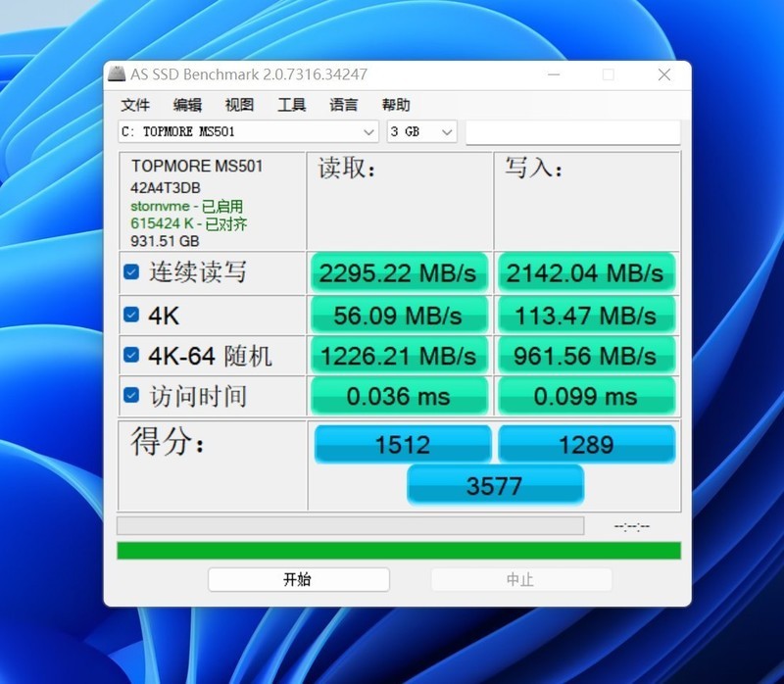784x684 pixels.
Task: Select the write score 1289 field
Action: click(586, 444)
